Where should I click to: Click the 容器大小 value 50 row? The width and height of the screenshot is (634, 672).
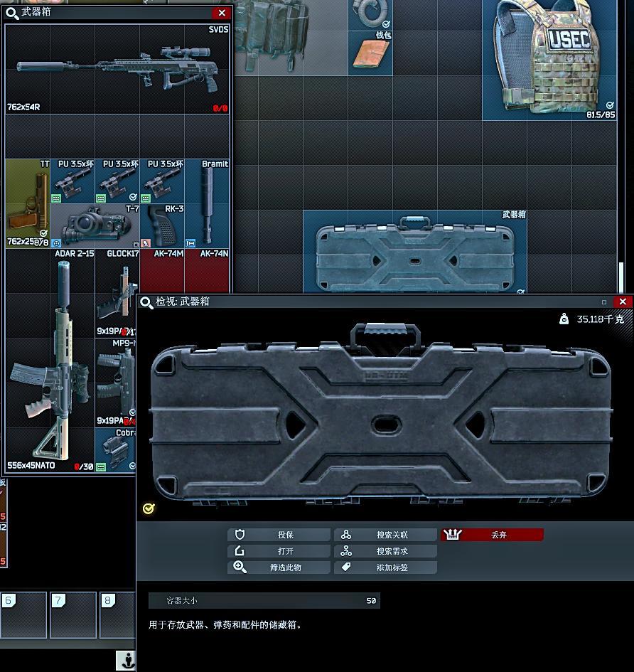point(264,601)
